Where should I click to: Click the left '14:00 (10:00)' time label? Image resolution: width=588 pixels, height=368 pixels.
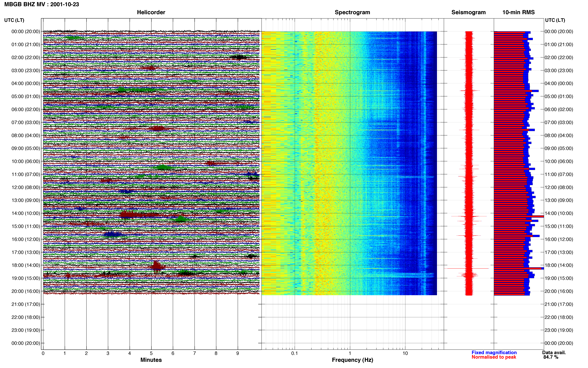tap(26, 213)
